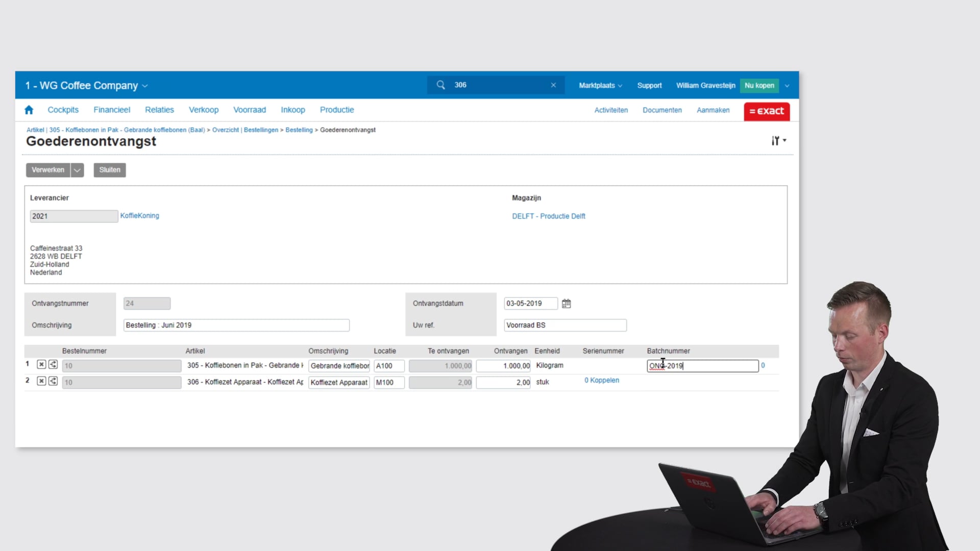
Task: Follow the 305 - Koffiebonen in Pak breadcrumb
Action: (127, 130)
